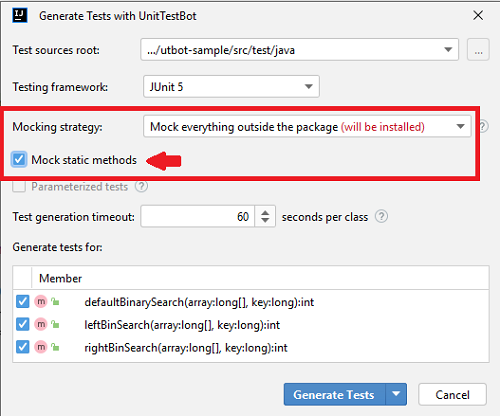Click help icon after seconds per class
The image size is (500, 416).
(x=381, y=217)
